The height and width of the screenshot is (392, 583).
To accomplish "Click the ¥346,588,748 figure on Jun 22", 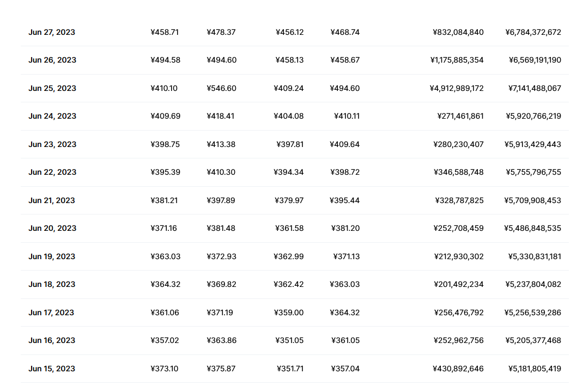I will (x=458, y=172).
